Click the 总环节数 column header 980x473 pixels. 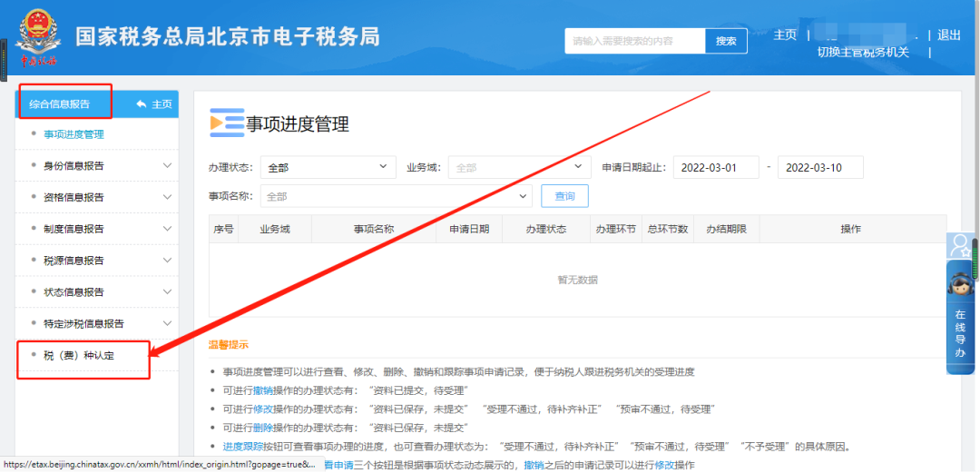click(x=668, y=229)
